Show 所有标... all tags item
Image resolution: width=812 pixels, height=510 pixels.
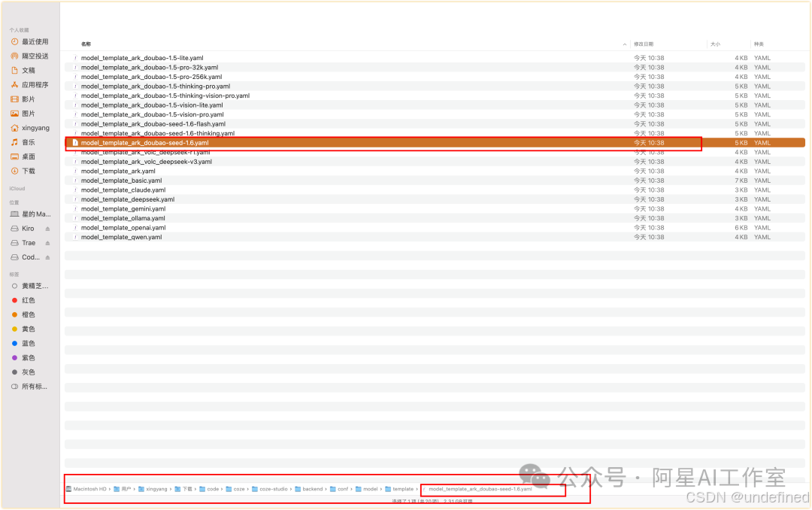[x=29, y=387]
